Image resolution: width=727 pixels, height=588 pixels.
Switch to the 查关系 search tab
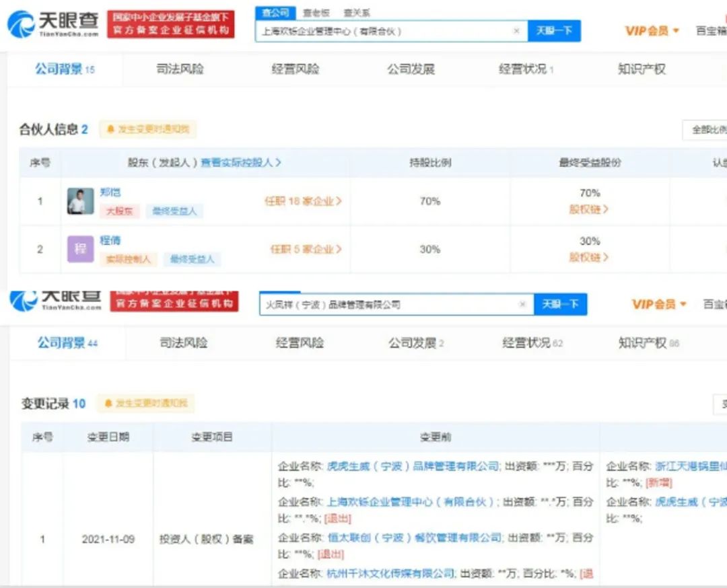357,13
